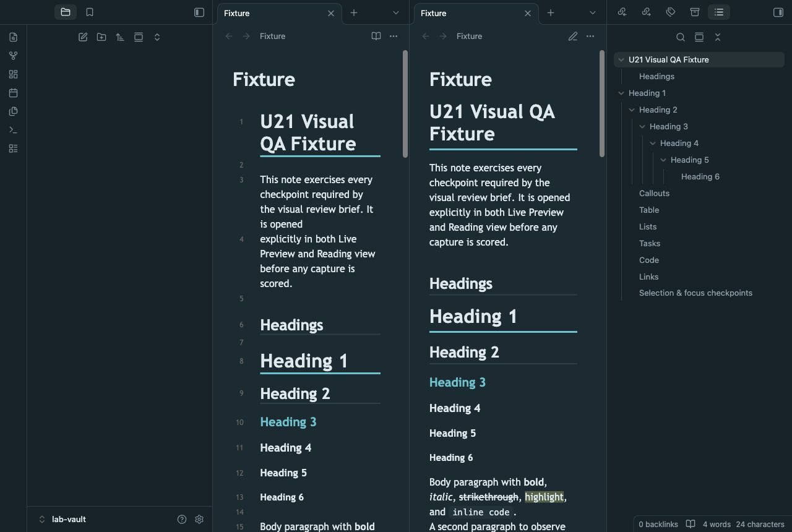
Task: Open the backlinks sidebar tab
Action: (x=622, y=12)
